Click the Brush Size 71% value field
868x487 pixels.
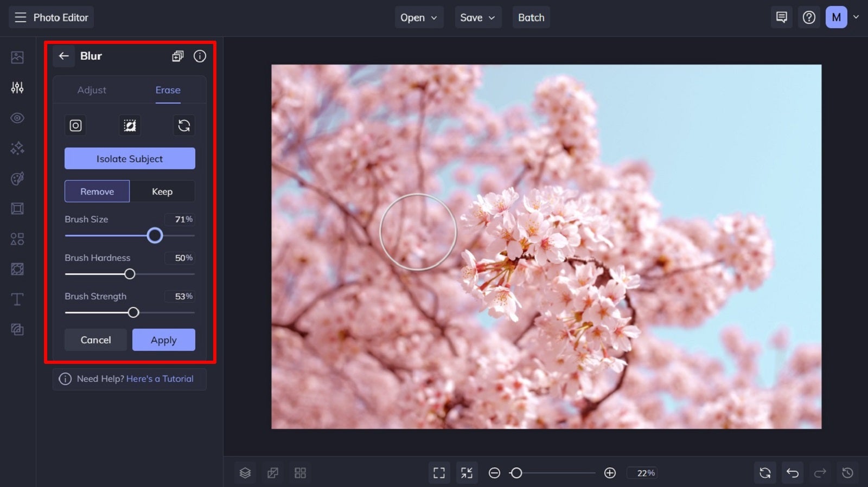pyautogui.click(x=180, y=219)
